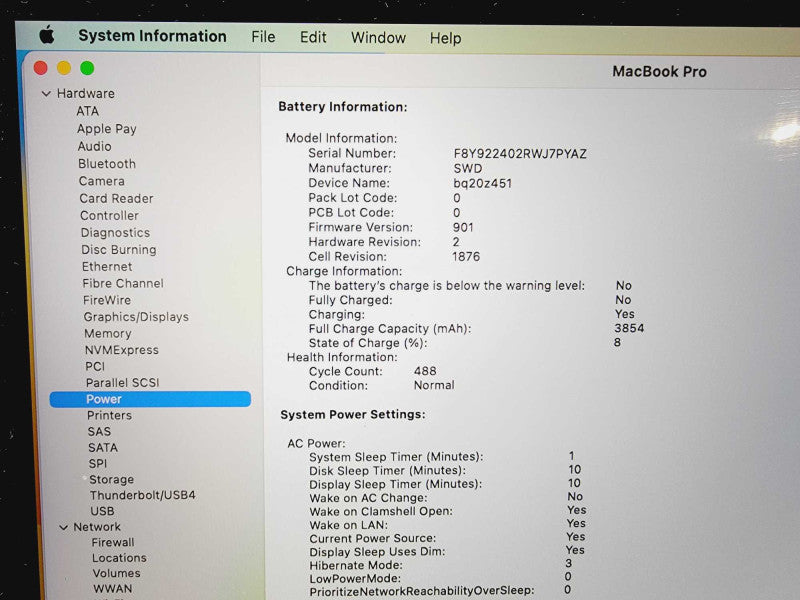Click the cell revision value 1876
The width and height of the screenshot is (800, 600).
point(466,256)
